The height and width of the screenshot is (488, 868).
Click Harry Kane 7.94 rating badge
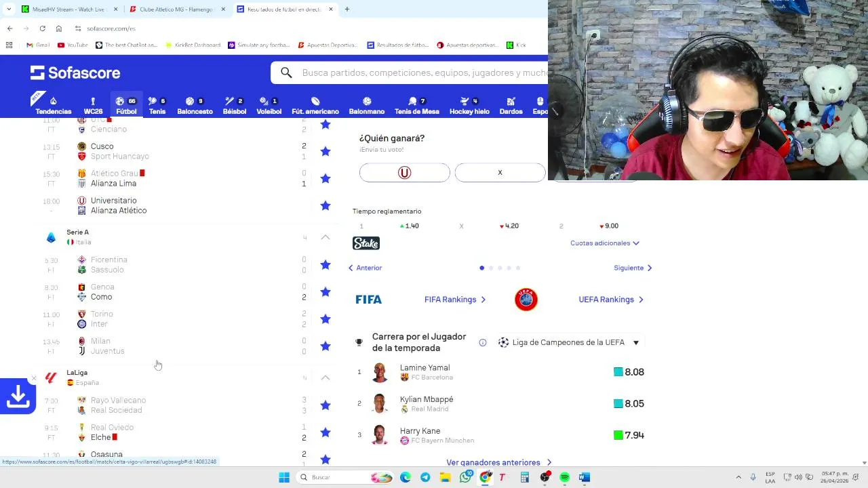(629, 435)
